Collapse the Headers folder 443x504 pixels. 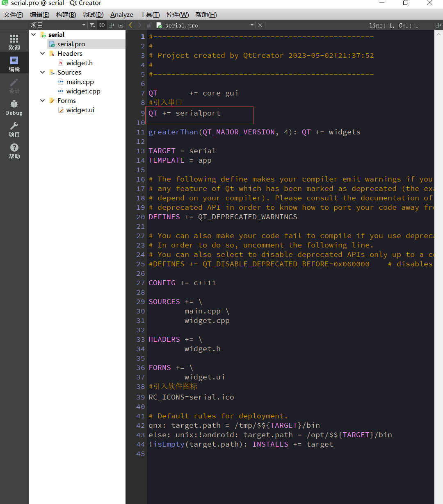[x=43, y=54]
